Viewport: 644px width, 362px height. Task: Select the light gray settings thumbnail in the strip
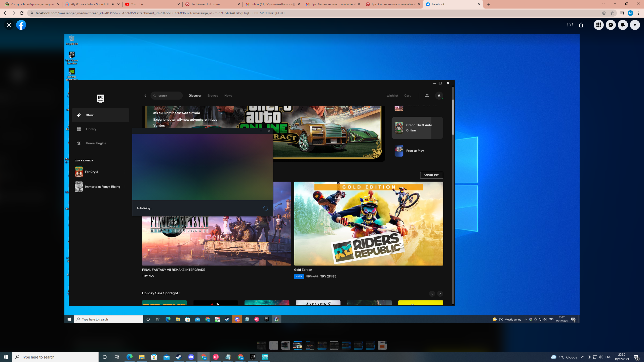(274, 345)
